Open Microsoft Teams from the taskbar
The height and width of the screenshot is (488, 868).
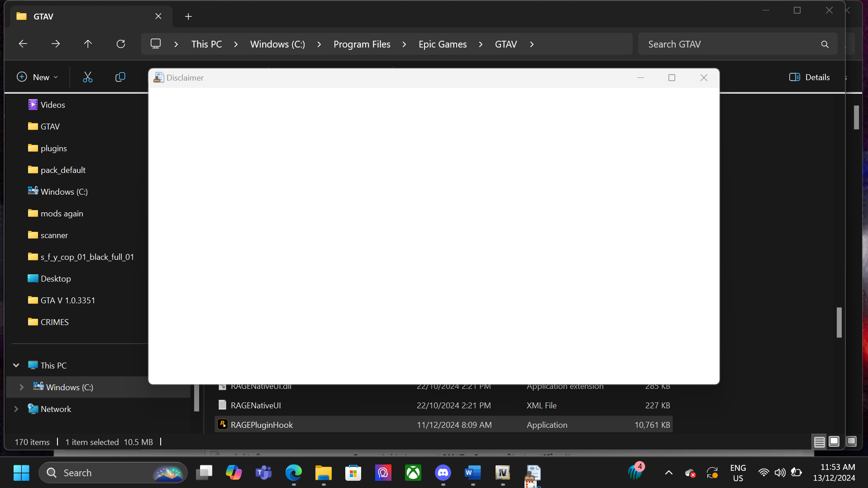264,473
